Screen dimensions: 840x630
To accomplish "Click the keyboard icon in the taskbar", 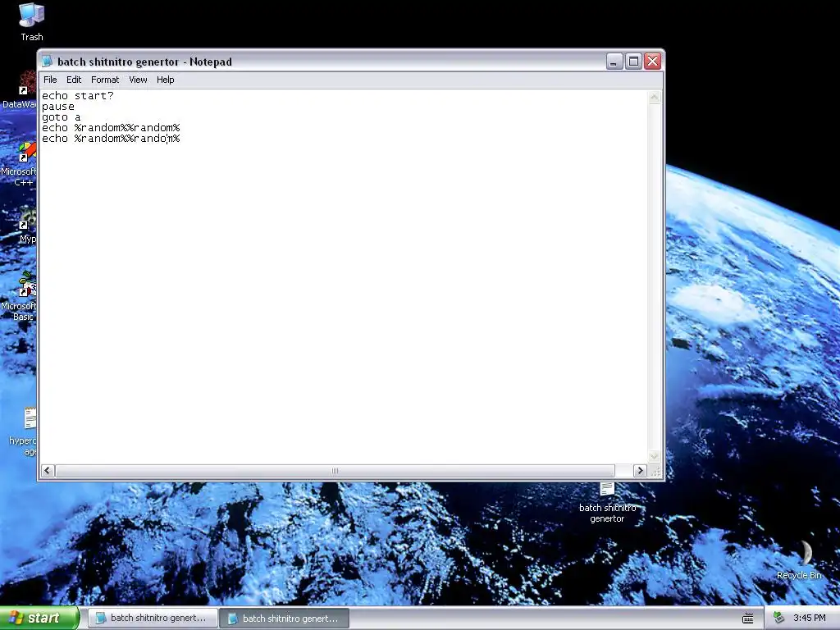I will click(x=748, y=619).
